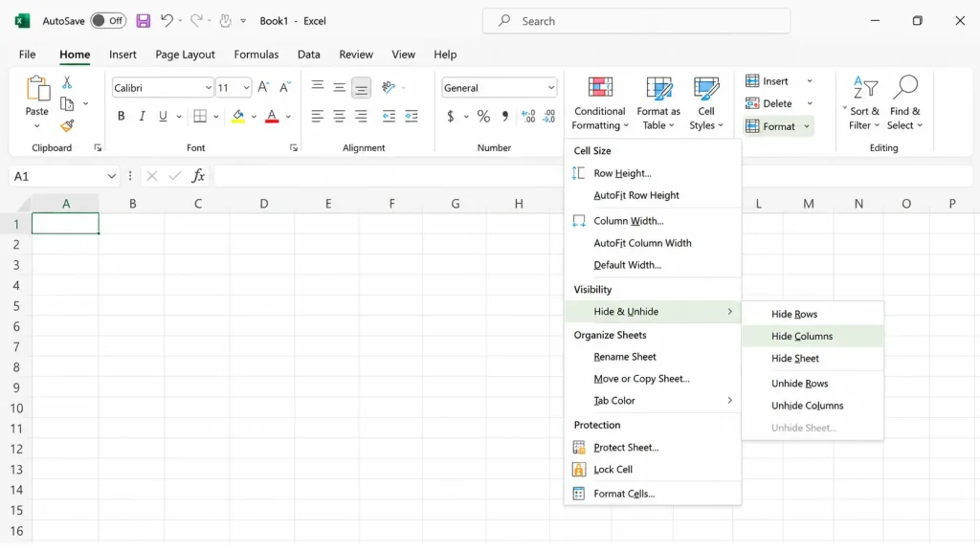Open the General number format dropdown
Screen dimensions: 980x551
coord(550,87)
